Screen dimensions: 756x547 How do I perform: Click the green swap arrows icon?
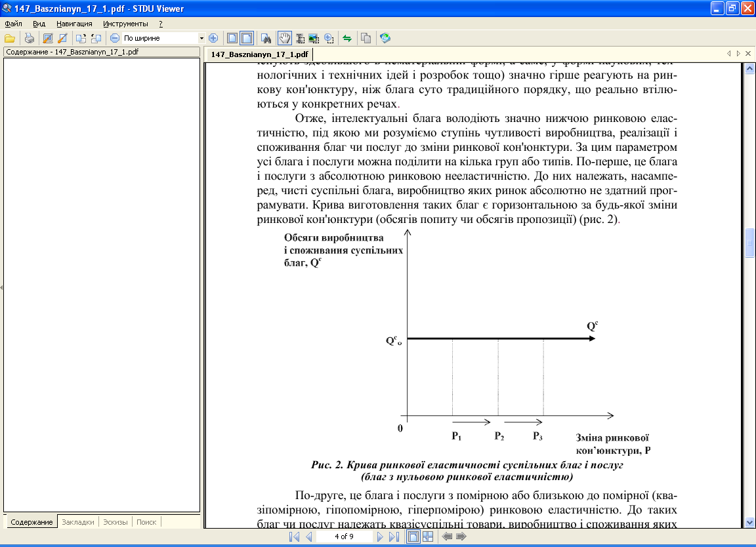(x=347, y=38)
